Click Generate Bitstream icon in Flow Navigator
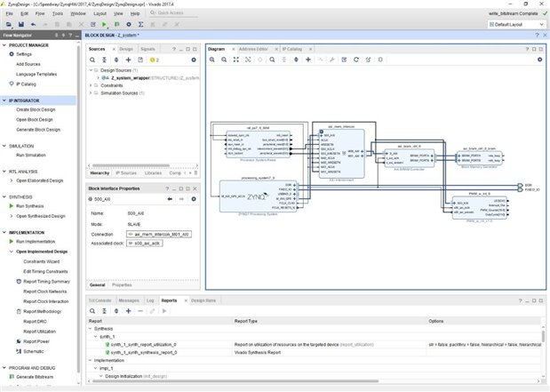 10,377
